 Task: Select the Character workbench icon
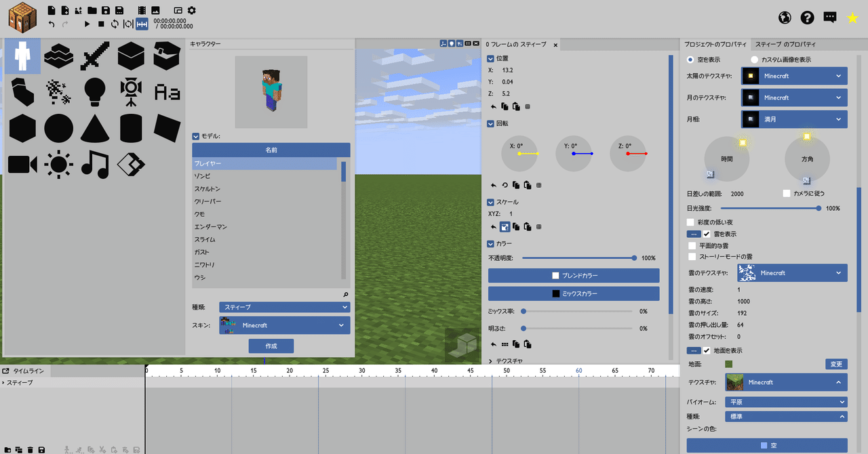[22, 56]
